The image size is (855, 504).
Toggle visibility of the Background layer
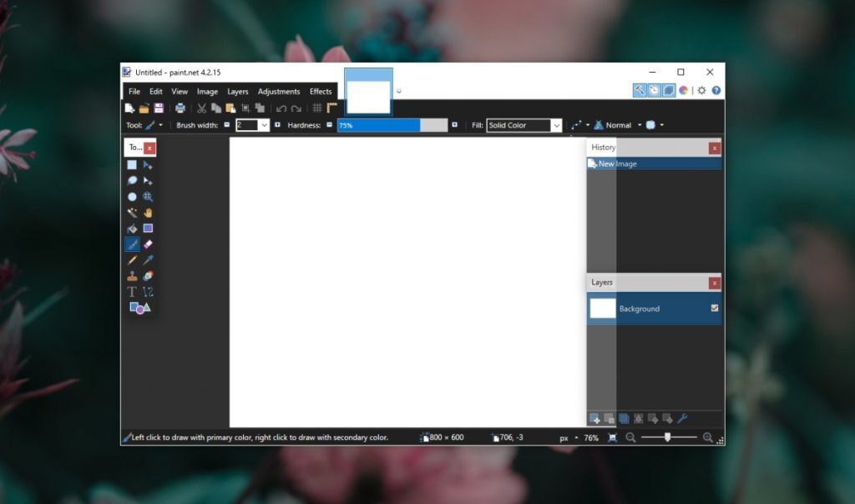tap(714, 308)
